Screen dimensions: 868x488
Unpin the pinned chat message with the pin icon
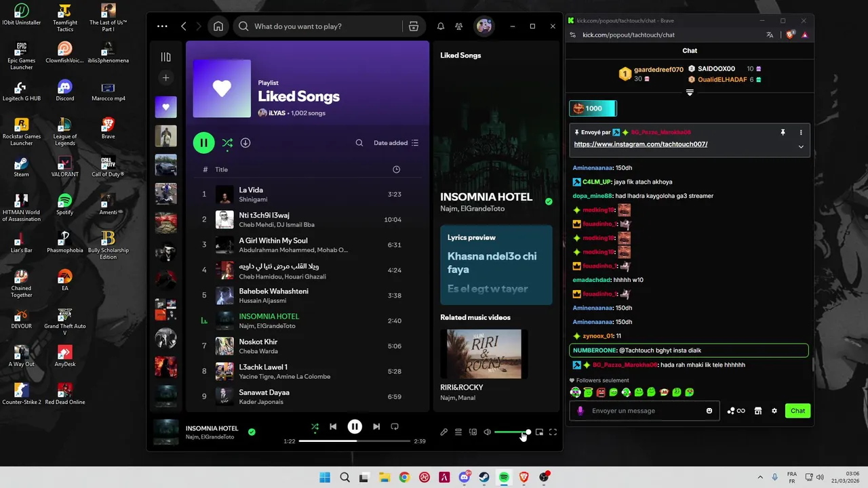(x=783, y=133)
